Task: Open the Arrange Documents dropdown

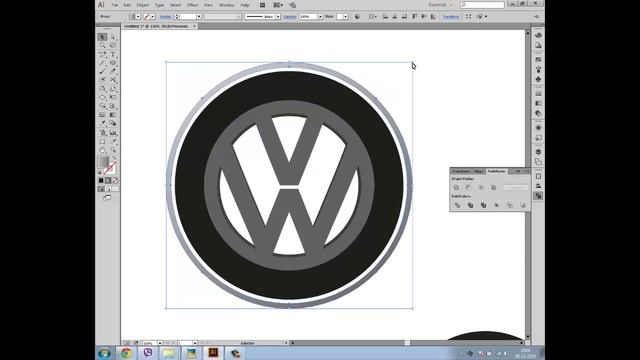Action: click(278, 5)
